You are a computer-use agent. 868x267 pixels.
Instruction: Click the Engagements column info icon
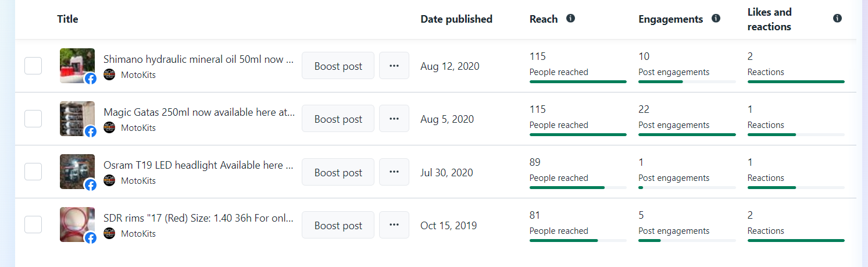coord(716,19)
